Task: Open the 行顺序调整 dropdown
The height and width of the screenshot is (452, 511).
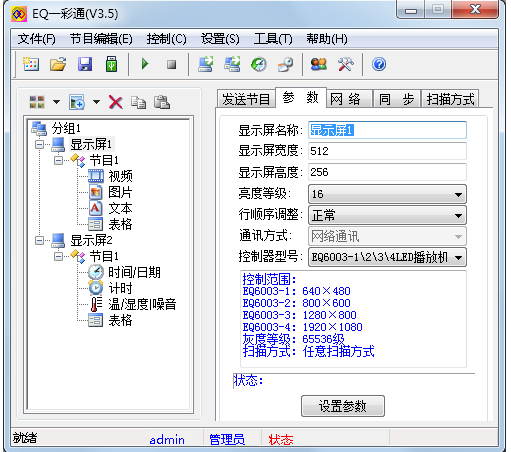Action: pos(387,215)
